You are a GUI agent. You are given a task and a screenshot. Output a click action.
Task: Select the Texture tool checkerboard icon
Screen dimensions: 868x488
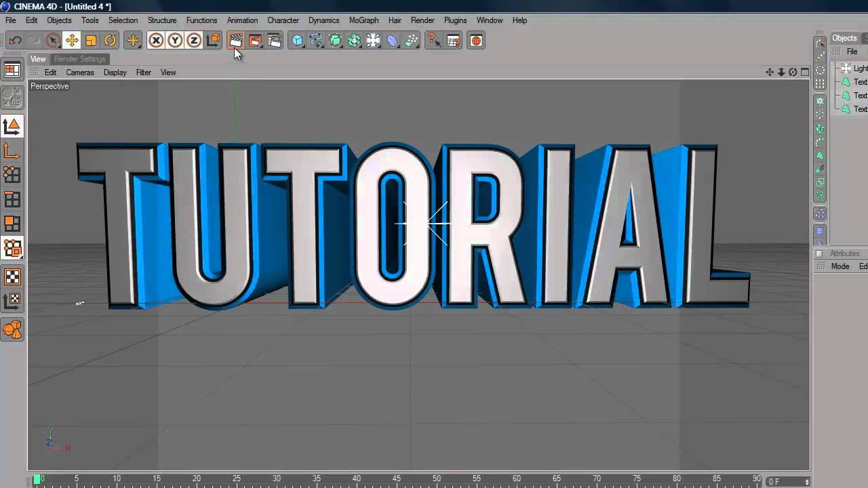click(12, 277)
